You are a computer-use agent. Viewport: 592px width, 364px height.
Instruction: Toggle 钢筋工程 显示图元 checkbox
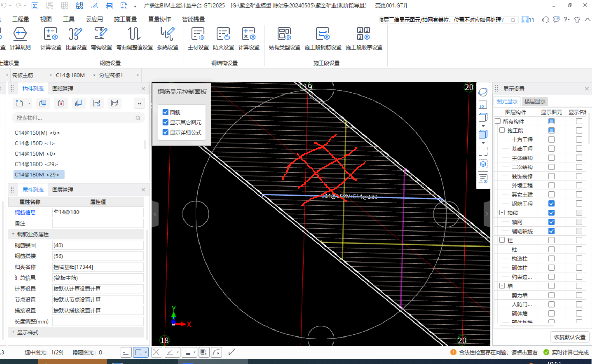[552, 204]
